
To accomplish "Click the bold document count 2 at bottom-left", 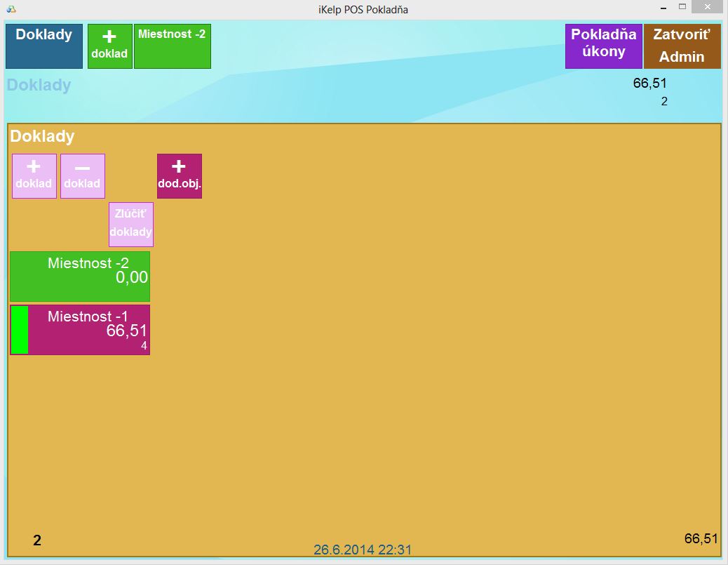I will point(37,540).
